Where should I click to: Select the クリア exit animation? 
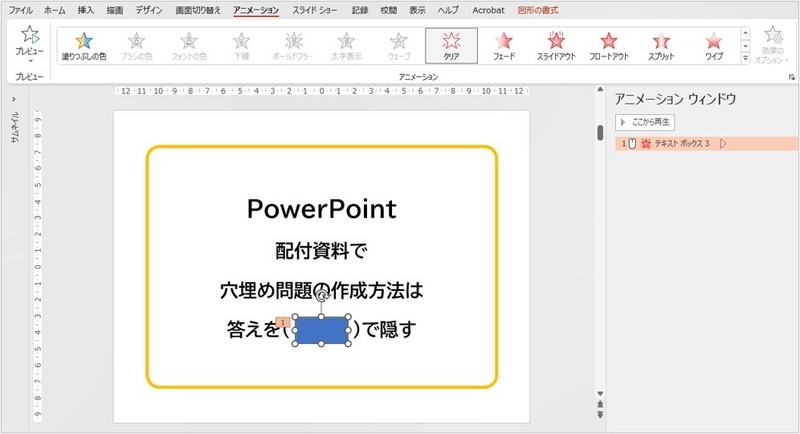click(452, 46)
